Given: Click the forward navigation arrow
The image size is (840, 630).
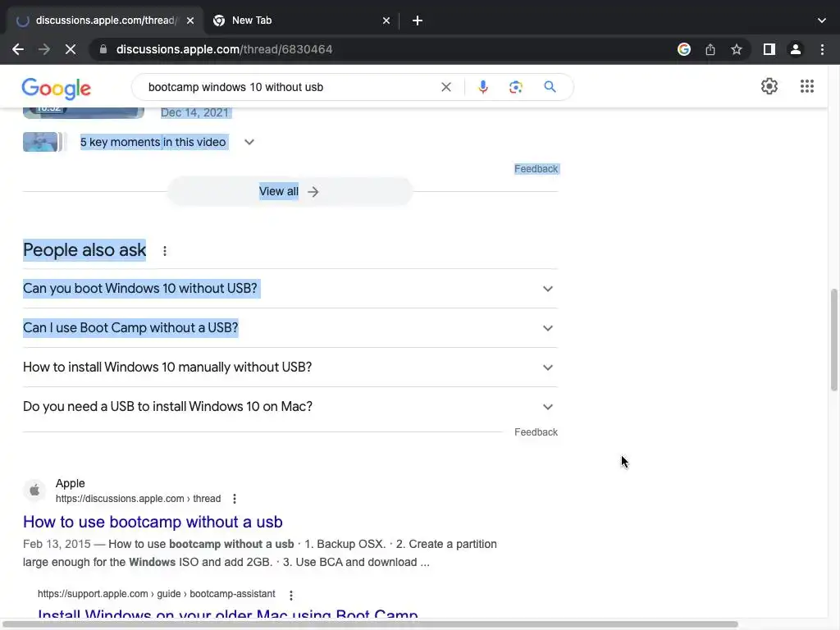Looking at the screenshot, I should point(44,49).
